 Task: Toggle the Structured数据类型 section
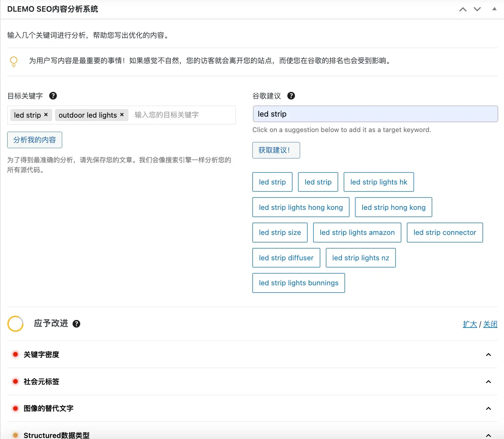coord(488,435)
